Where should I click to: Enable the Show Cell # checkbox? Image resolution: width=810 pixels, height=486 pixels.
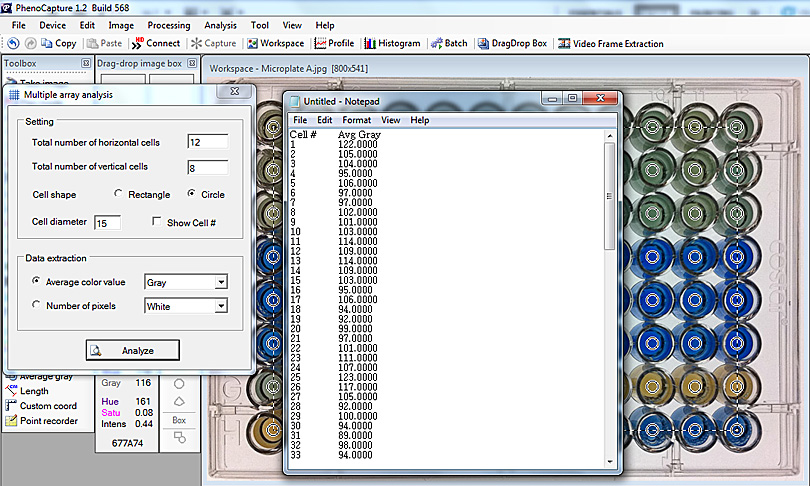(x=157, y=222)
